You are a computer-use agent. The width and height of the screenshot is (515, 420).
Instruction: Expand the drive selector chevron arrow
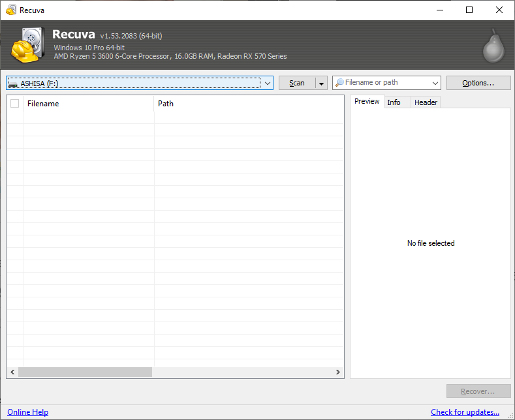[268, 83]
